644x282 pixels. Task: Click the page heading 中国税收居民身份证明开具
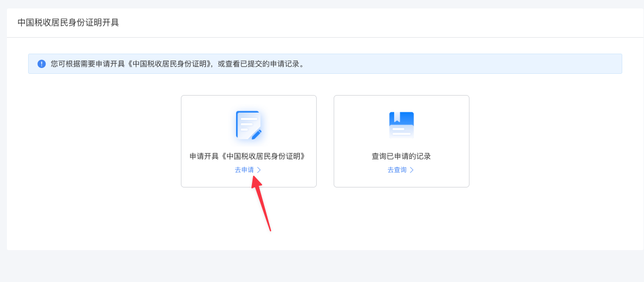[x=68, y=22]
